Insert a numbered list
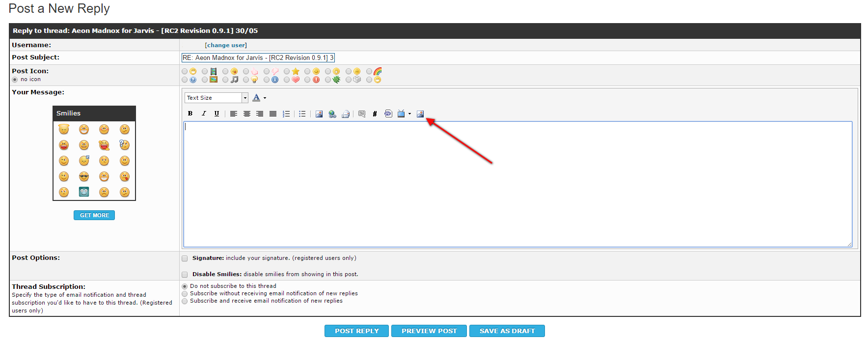The image size is (868, 339). (x=286, y=113)
